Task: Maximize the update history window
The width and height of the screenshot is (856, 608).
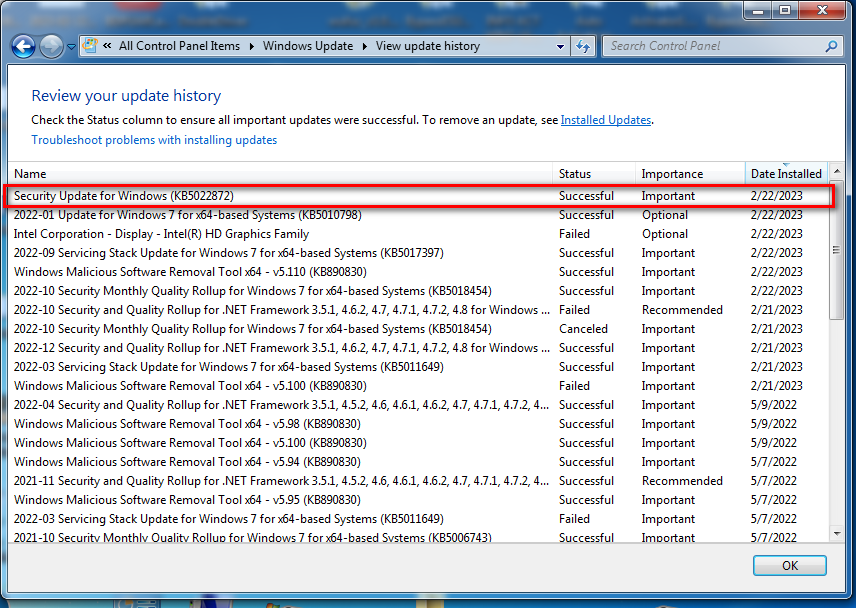Action: pyautogui.click(x=784, y=10)
